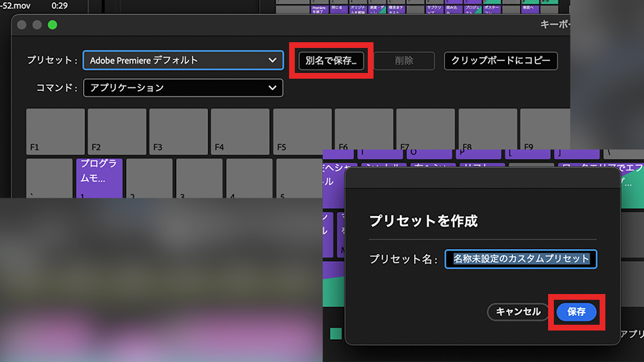Open the コマンド dropdown showing アプリケーション

[x=183, y=88]
